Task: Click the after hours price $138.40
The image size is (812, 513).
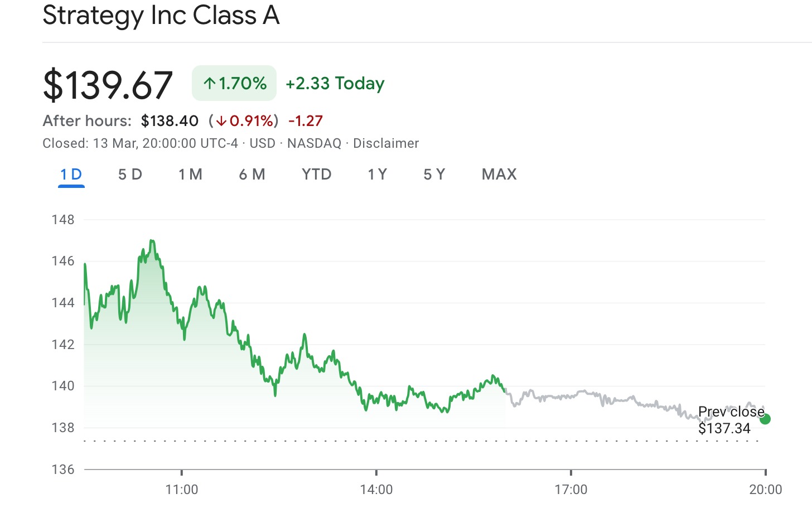Action: (170, 121)
